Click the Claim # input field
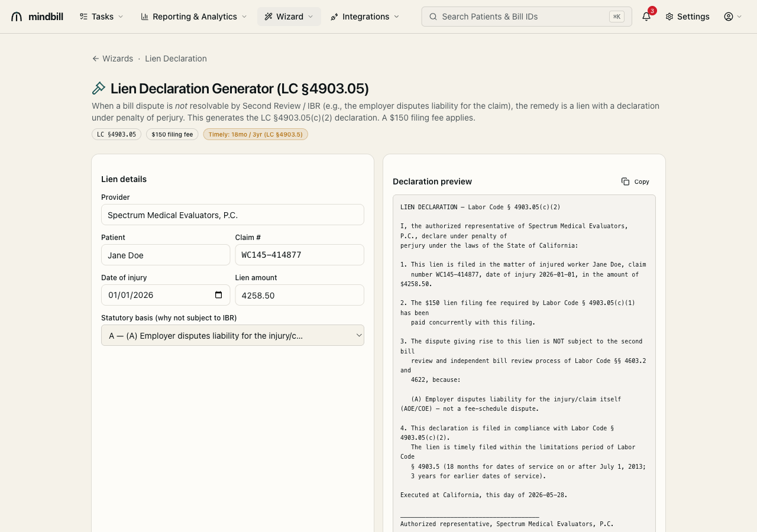The height and width of the screenshot is (532, 757). point(300,255)
